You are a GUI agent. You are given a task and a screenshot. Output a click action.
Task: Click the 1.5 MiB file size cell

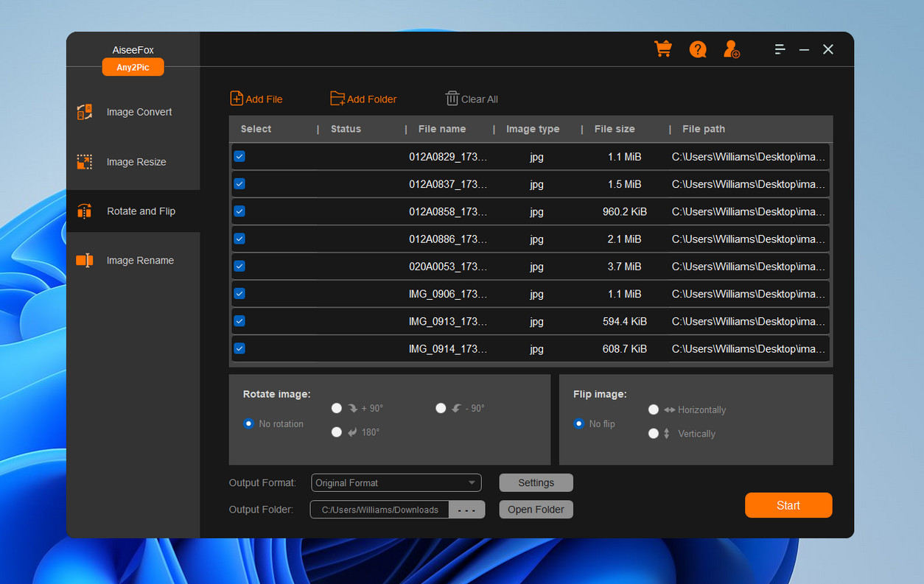point(625,184)
